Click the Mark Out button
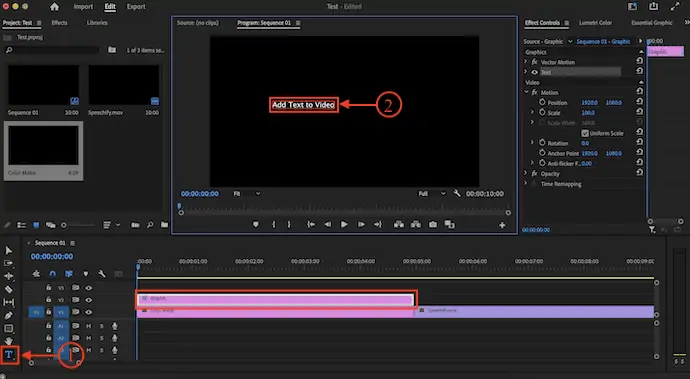The height and width of the screenshot is (379, 690). (289, 224)
